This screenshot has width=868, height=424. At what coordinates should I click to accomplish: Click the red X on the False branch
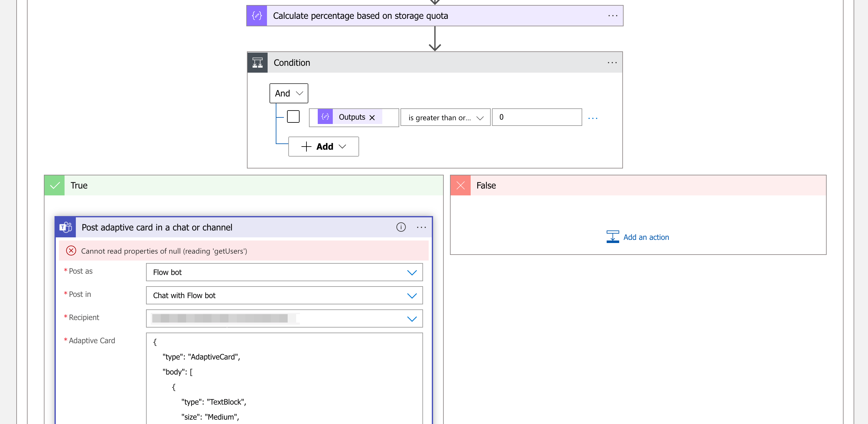(x=460, y=185)
